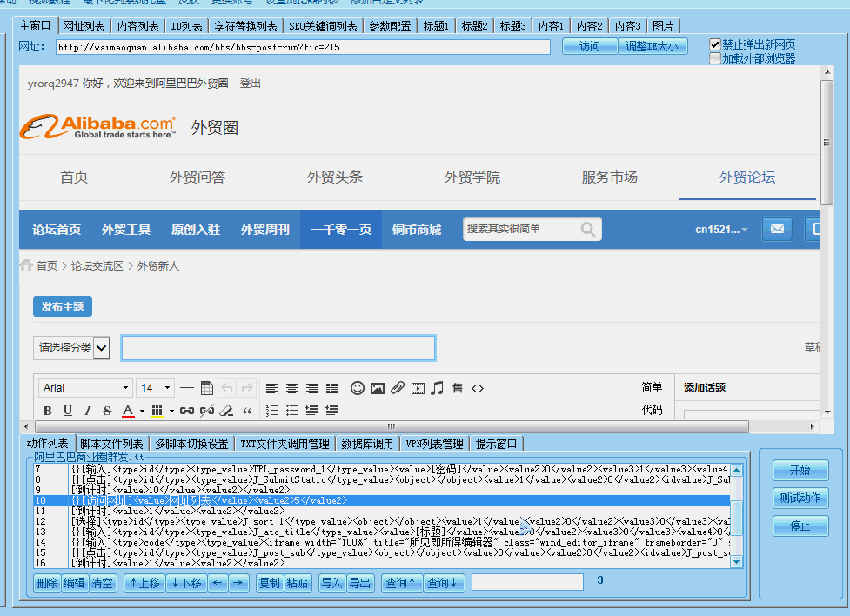Screen dimensions: 850x616
Task: Insert an emoticon with the smiley icon
Action: [358, 388]
